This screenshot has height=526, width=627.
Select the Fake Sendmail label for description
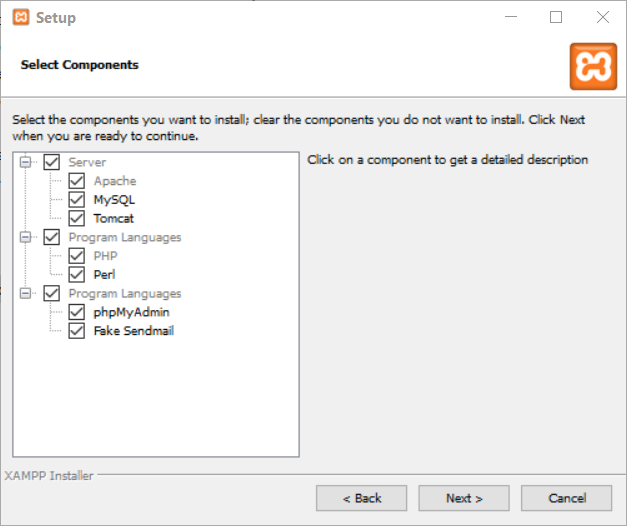pos(134,331)
